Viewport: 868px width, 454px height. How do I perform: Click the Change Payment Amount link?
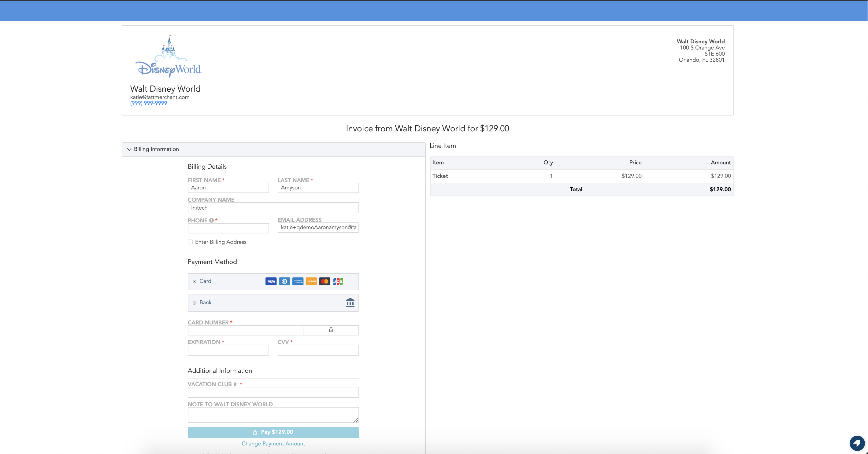[x=273, y=444]
